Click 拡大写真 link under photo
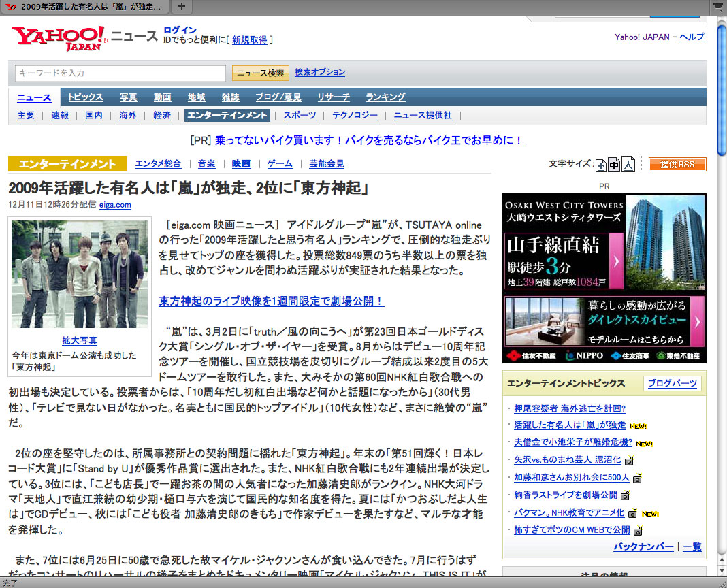Screen dimensions: 727x588 click(80, 340)
